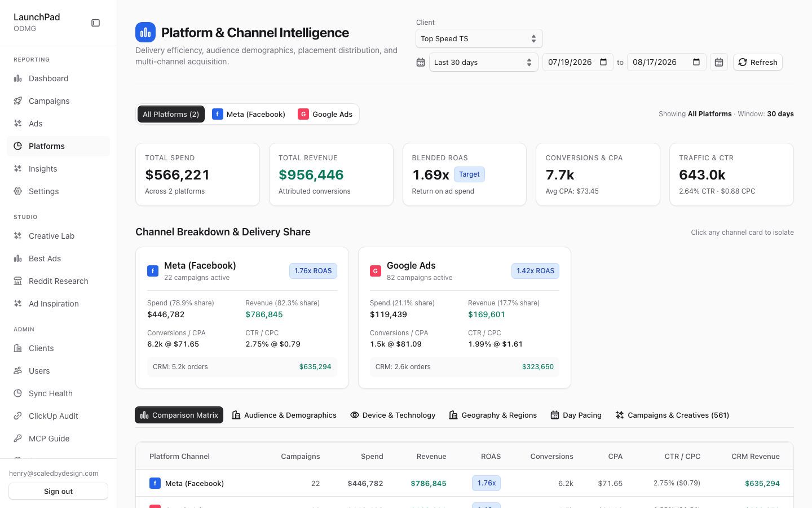Open the Dashboard chart icon in the sidebar

[x=18, y=78]
